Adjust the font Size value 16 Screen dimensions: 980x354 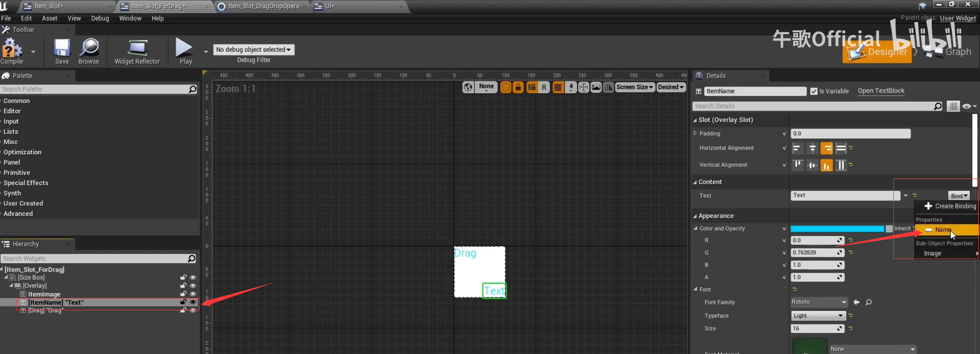click(817, 328)
